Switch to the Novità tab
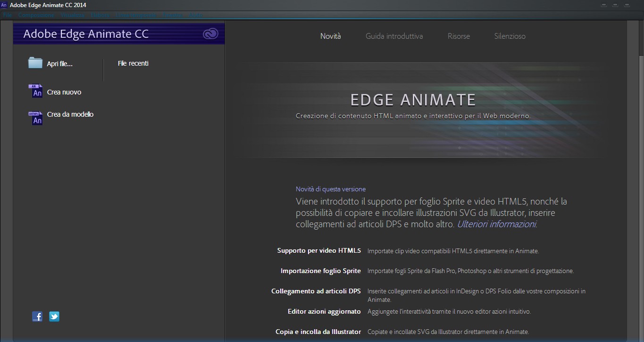This screenshot has width=644, height=342. (330, 36)
